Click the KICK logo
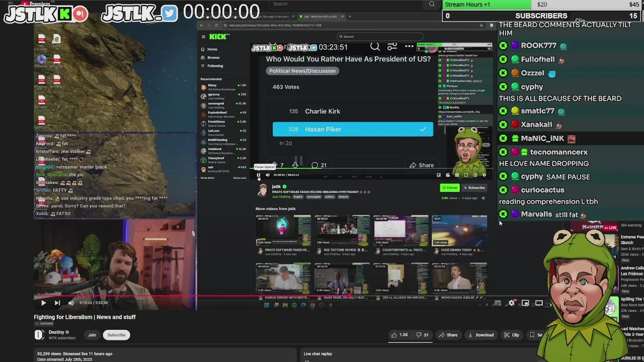This screenshot has height=362, width=644. tap(219, 36)
